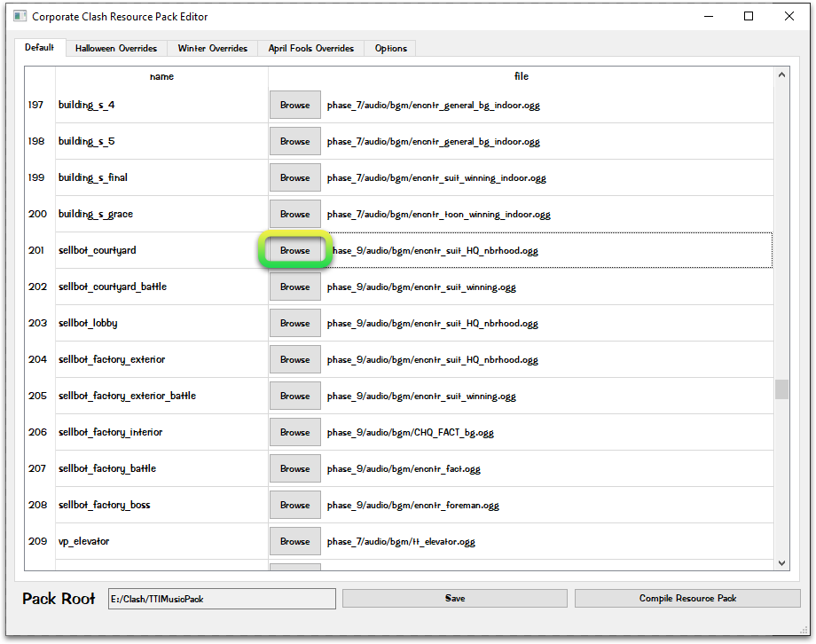
Task: Select row header 209
Action: (40, 541)
